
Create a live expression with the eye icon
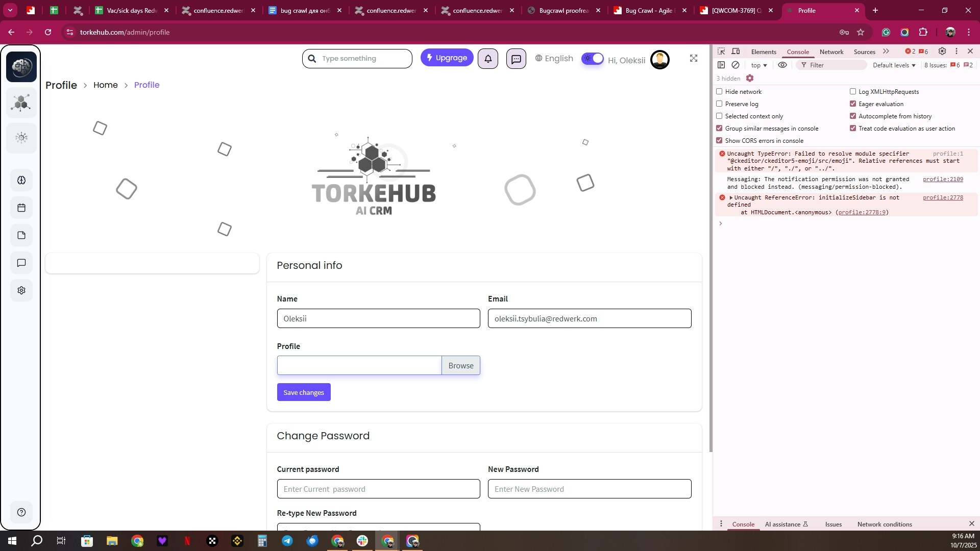pos(782,65)
